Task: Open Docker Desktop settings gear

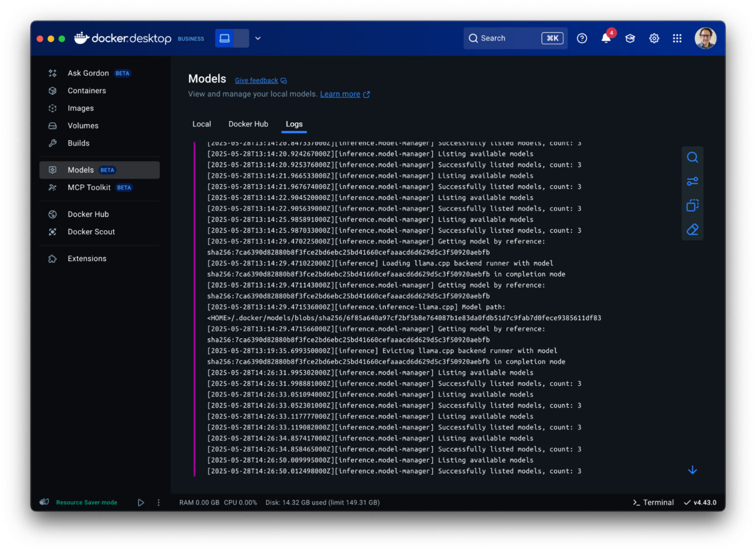Action: point(654,38)
